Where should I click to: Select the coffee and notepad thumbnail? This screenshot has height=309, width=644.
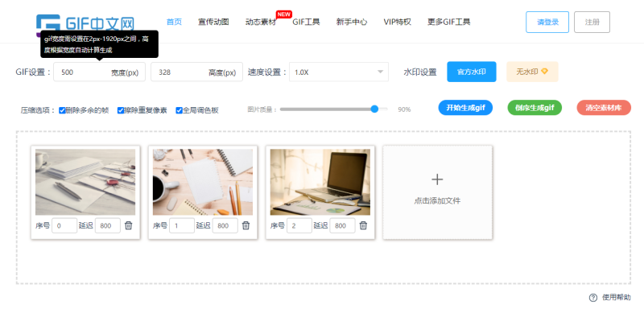click(203, 182)
